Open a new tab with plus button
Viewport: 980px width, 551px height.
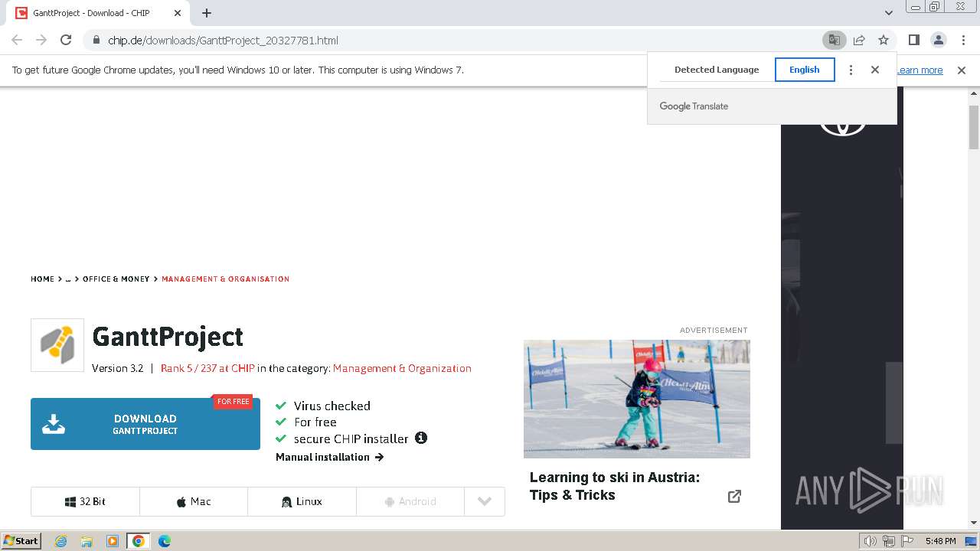coord(207,12)
